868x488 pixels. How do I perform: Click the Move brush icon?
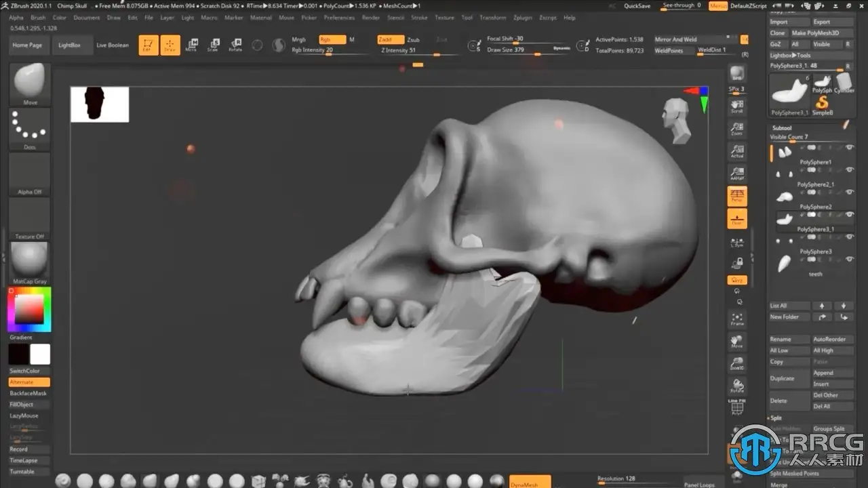click(x=30, y=84)
